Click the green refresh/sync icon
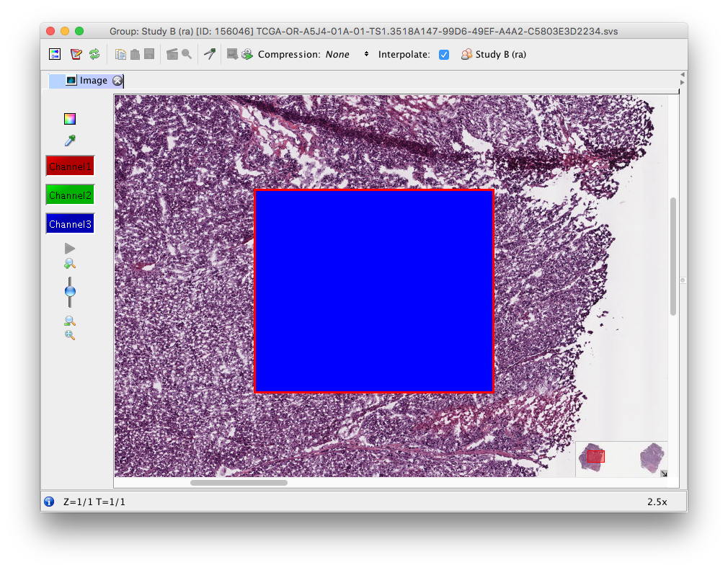Screen dimensions: 728x570 pos(94,53)
